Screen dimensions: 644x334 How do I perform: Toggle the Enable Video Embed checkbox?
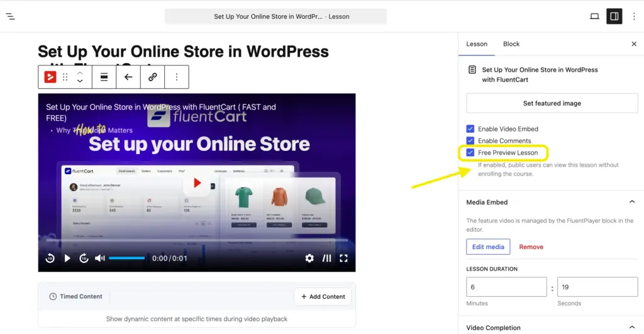pos(470,128)
